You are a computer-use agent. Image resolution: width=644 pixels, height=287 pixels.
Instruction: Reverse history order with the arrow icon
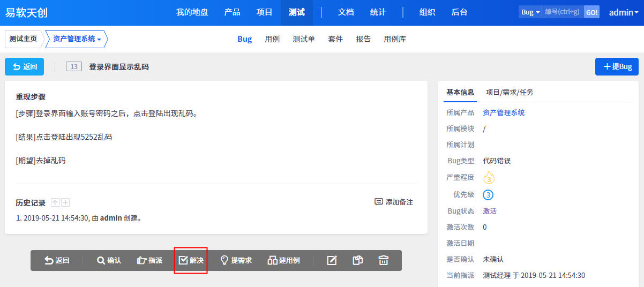tap(55, 202)
